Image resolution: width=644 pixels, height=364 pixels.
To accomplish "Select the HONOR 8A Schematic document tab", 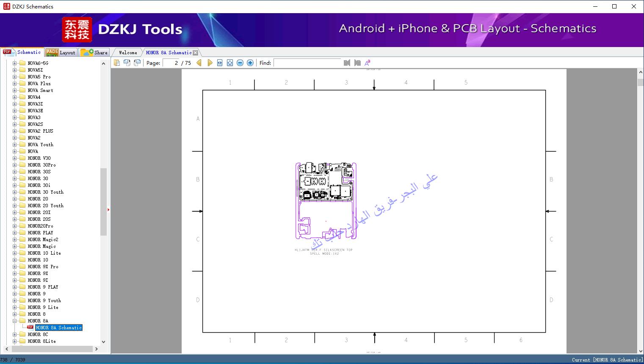I will point(169,53).
